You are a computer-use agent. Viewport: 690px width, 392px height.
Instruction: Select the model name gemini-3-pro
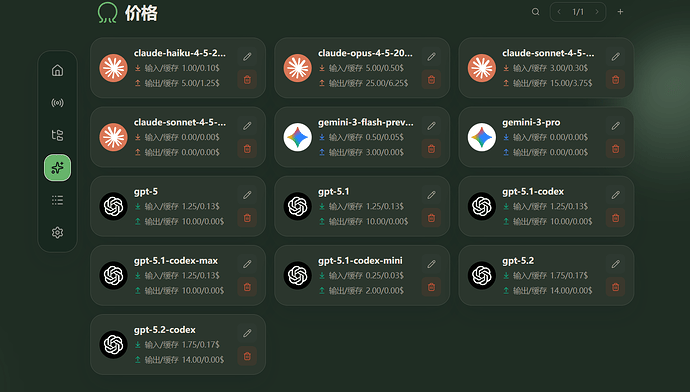click(x=531, y=122)
